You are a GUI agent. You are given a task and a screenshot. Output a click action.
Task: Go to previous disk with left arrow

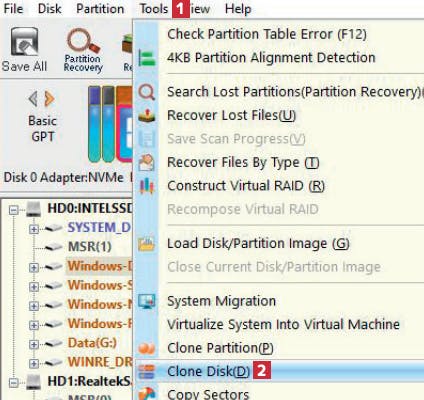33,99
